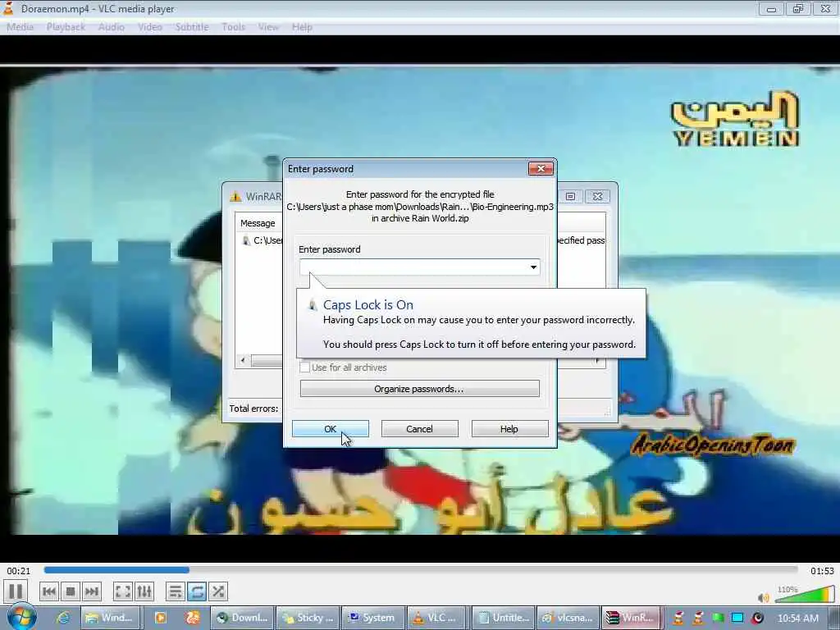Switch to Untitled Notepad taskbar item
This screenshot has height=630, width=840.
504,618
